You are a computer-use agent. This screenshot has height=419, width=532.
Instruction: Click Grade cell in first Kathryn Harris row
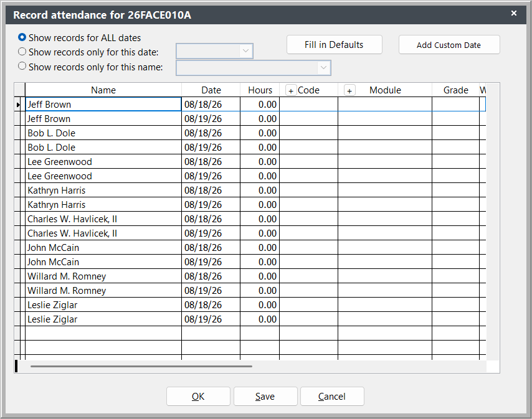pos(455,190)
